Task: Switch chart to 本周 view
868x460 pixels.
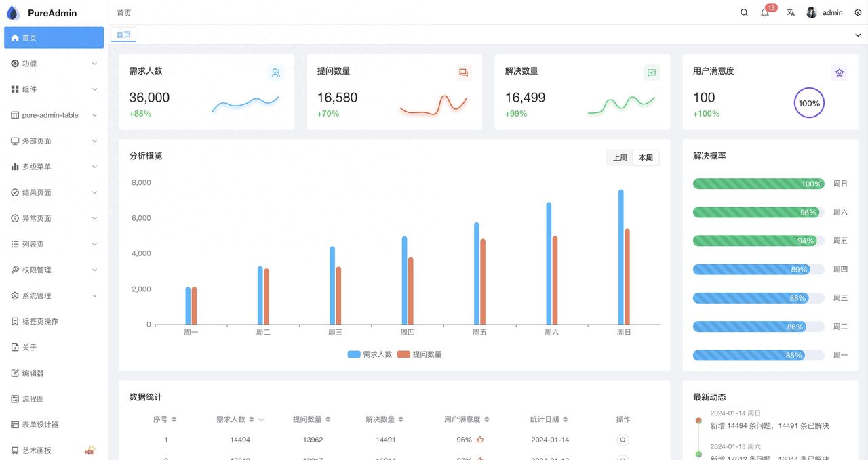Action: [x=646, y=158]
